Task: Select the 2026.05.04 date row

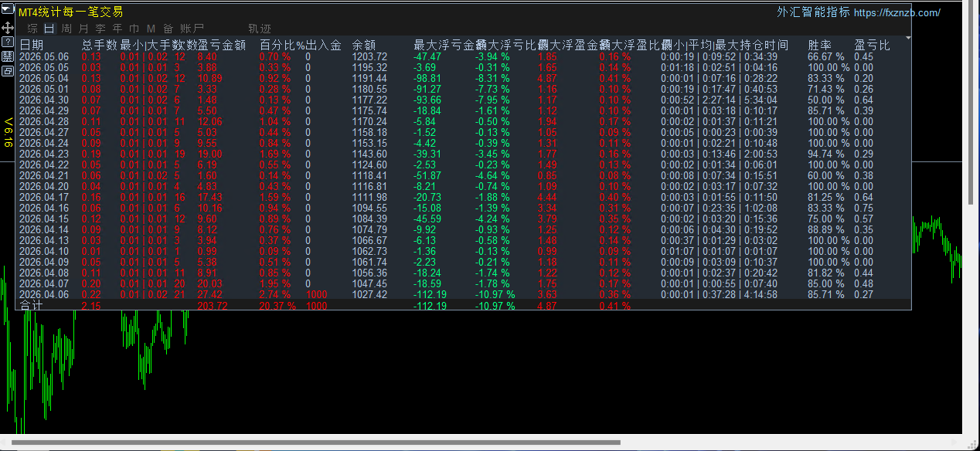Action: tap(43, 78)
